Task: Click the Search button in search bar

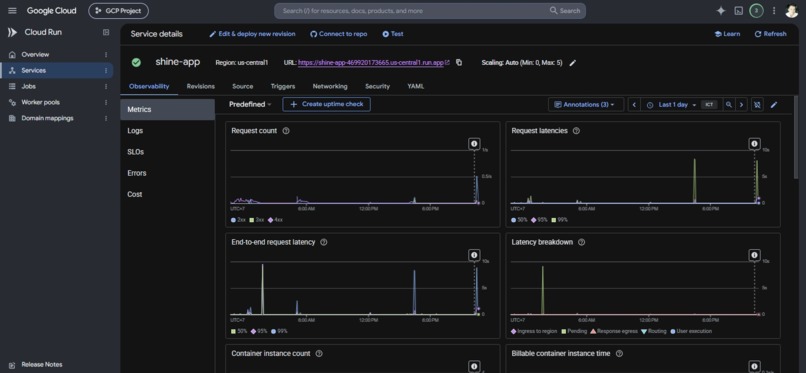Action: click(x=565, y=11)
